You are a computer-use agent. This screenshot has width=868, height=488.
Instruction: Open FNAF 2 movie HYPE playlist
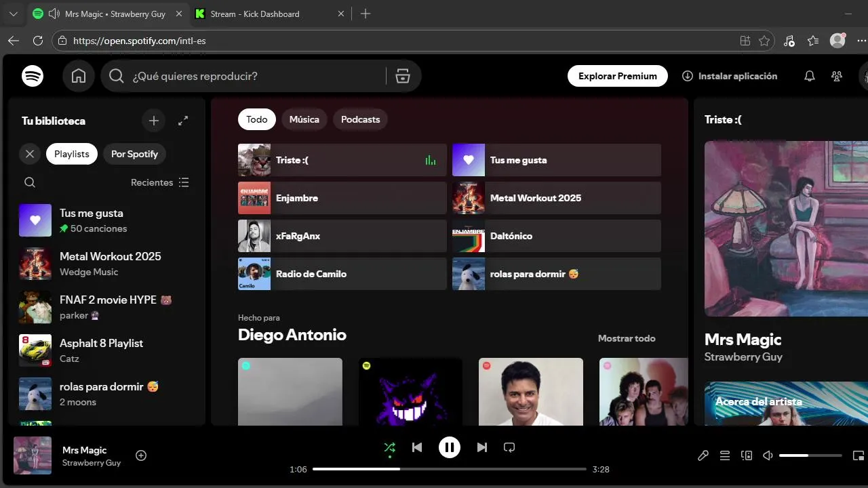point(106,307)
